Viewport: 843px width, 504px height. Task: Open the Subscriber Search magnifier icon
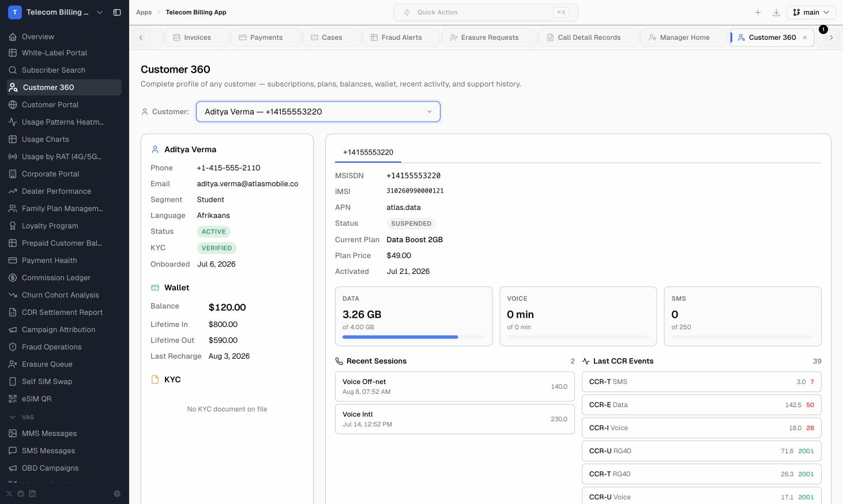(x=13, y=70)
